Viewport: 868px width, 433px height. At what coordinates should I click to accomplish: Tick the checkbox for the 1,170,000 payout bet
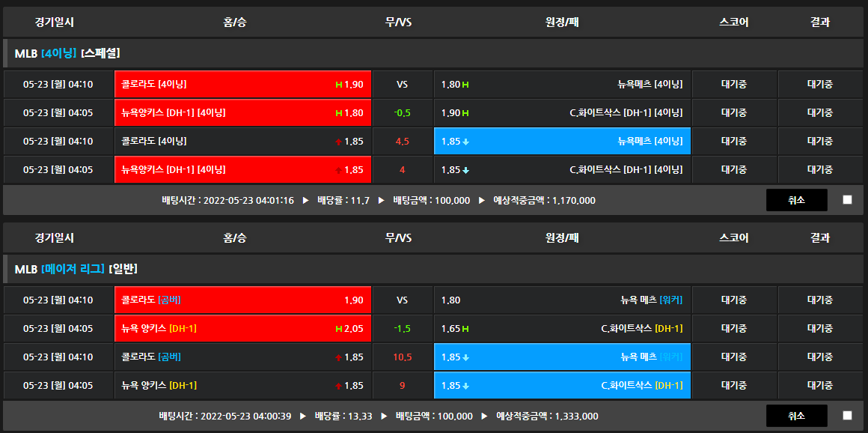coord(847,200)
